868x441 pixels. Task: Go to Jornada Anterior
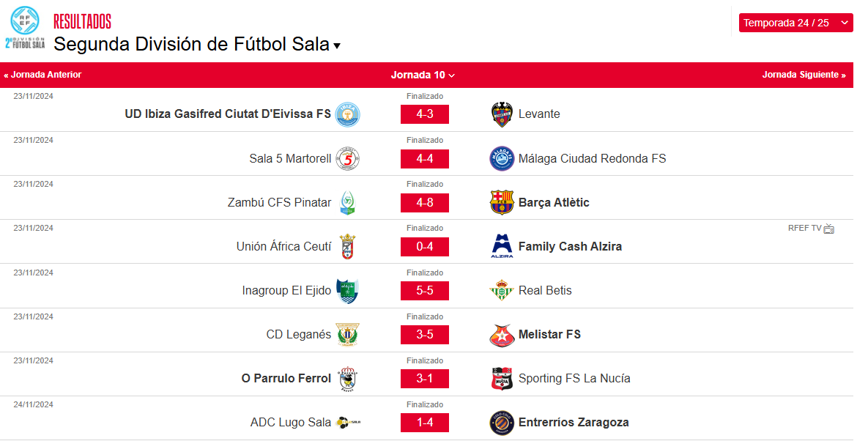pos(42,75)
